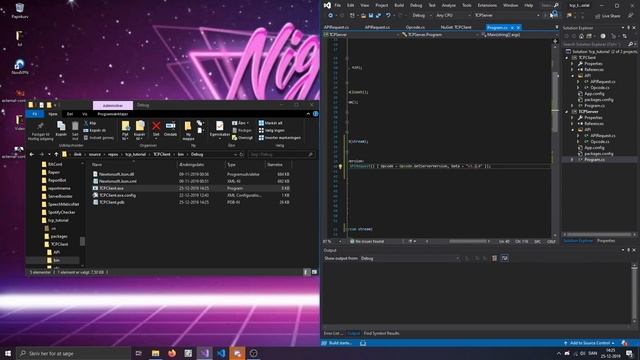Click Markér alt in Explorer ribbon

coord(270,123)
